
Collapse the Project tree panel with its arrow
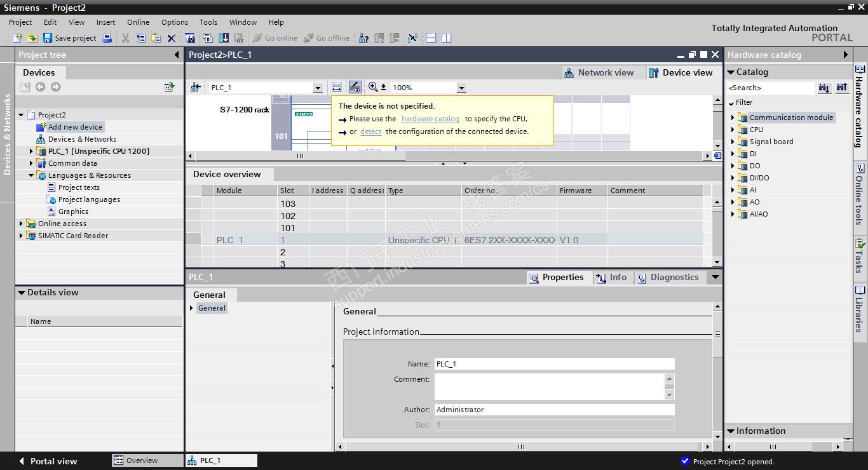coord(177,55)
